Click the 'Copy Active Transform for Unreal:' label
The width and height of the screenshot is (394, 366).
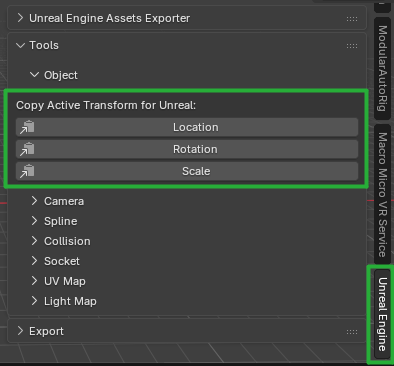[x=106, y=105]
